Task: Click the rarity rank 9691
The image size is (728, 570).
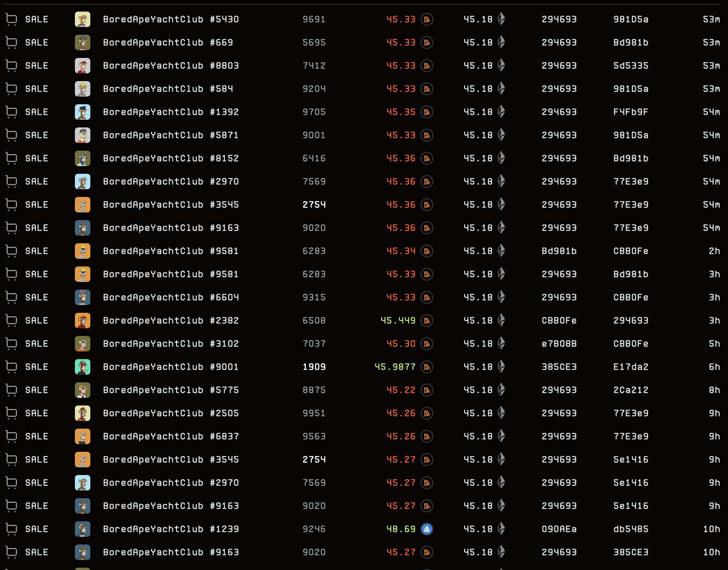Action: 314,19
